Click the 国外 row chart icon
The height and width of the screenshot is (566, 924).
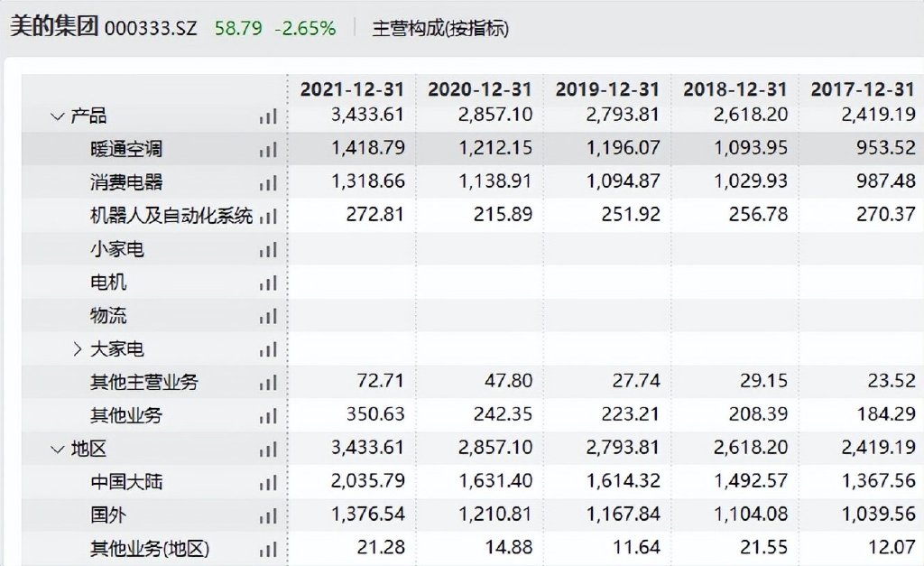[267, 516]
